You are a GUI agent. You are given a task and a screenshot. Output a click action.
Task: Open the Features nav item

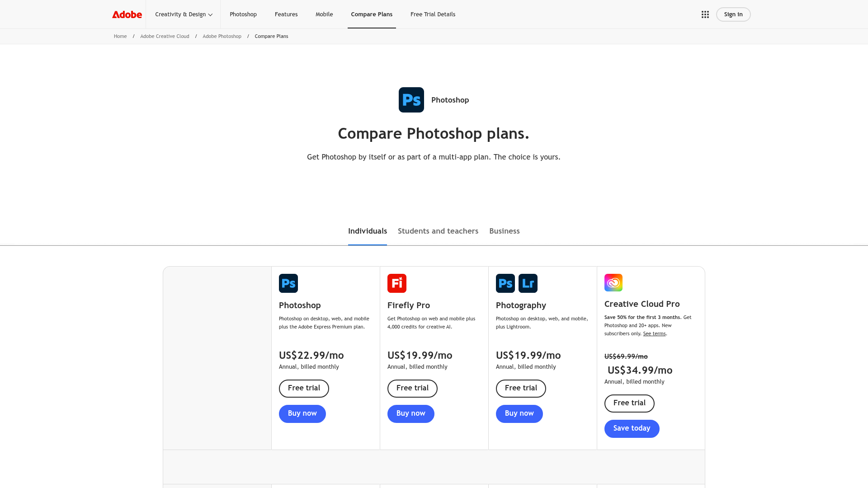(x=286, y=14)
